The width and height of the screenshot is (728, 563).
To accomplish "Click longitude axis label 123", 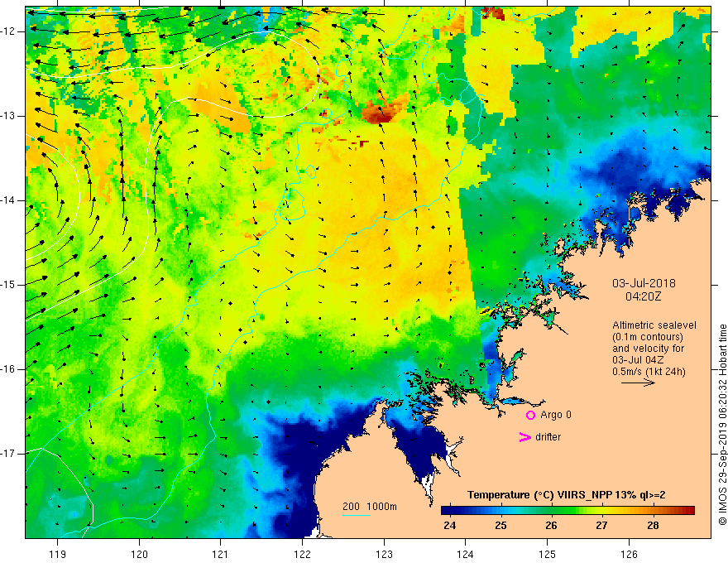I will point(384,554).
